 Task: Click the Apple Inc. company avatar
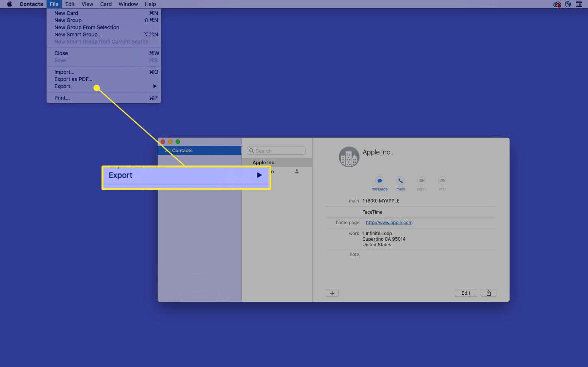(x=349, y=157)
